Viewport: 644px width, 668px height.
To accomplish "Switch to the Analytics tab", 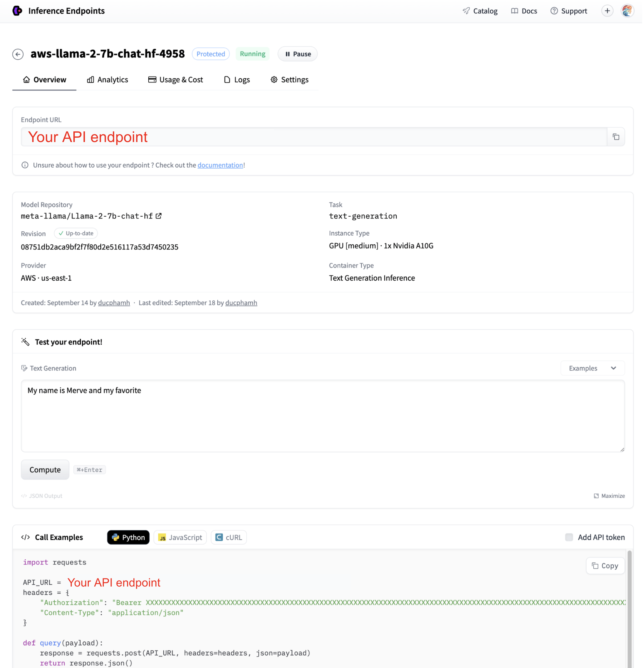I will point(107,79).
